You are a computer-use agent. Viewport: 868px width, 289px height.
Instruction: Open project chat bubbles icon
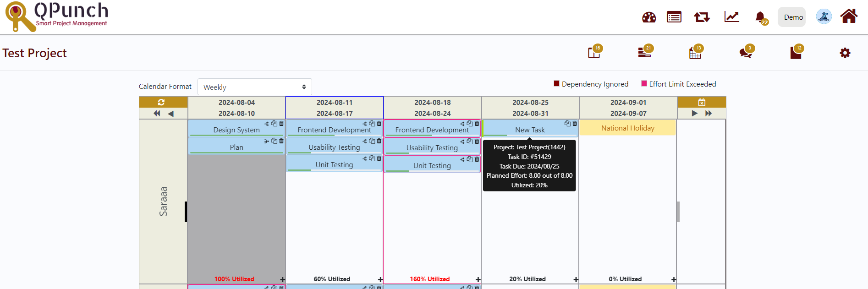pyautogui.click(x=746, y=53)
